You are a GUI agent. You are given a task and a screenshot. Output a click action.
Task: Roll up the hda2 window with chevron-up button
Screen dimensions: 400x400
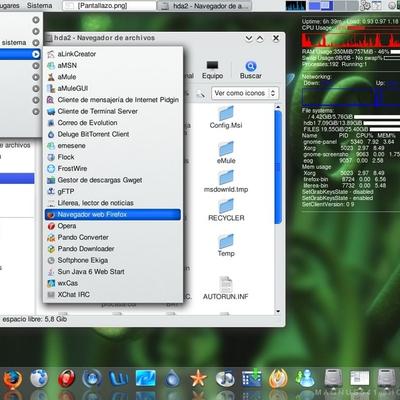click(260, 39)
